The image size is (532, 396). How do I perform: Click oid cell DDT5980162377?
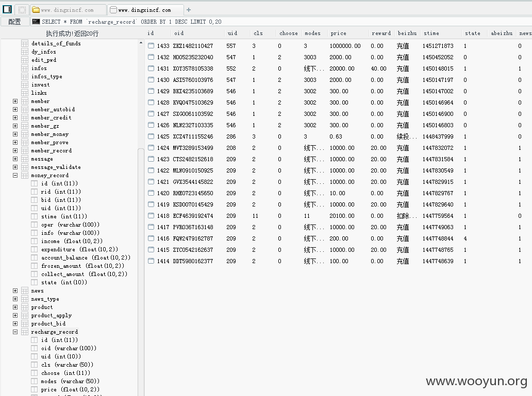coord(193,261)
